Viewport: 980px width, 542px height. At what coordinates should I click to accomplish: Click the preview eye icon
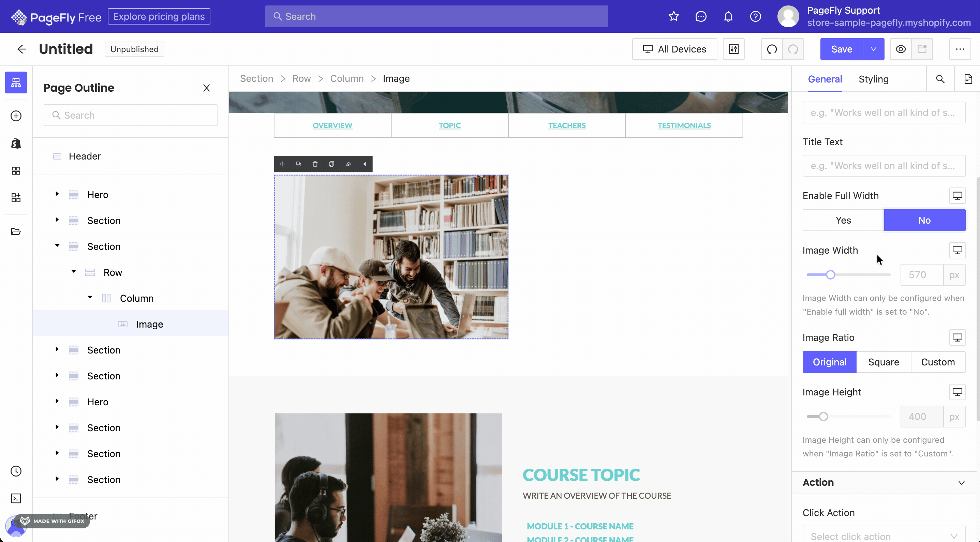pos(901,49)
